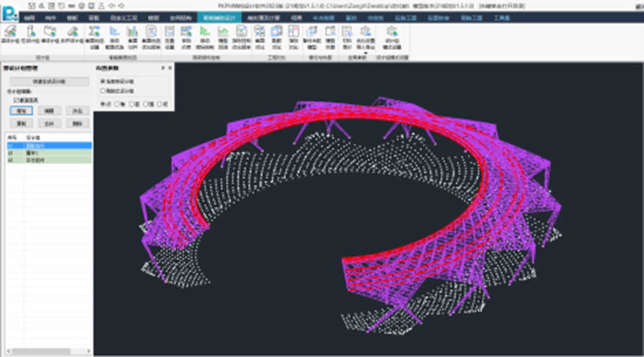
Task: Switch to the 前处理及计算 ribbon tab
Action: point(263,18)
